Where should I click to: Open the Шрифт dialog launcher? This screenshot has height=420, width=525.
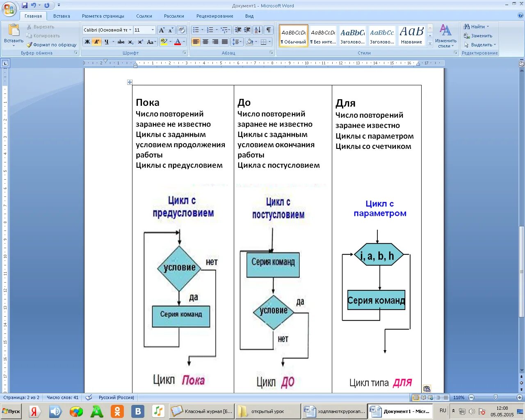coord(184,53)
